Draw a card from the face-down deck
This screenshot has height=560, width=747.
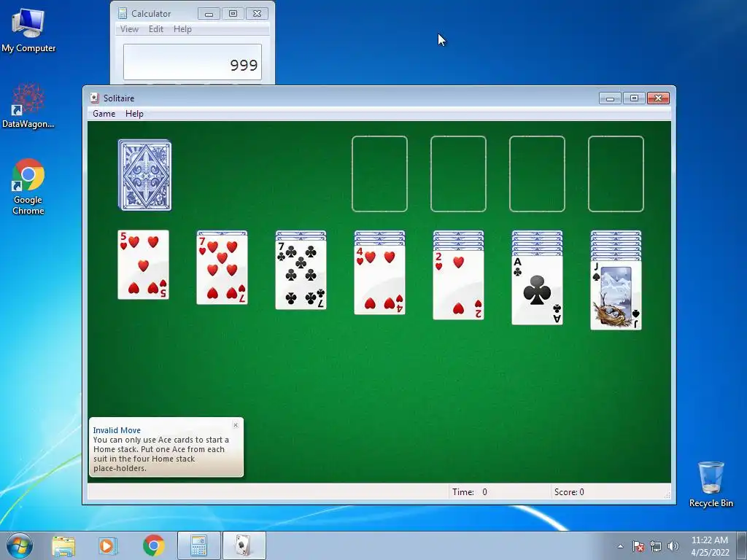click(x=145, y=175)
